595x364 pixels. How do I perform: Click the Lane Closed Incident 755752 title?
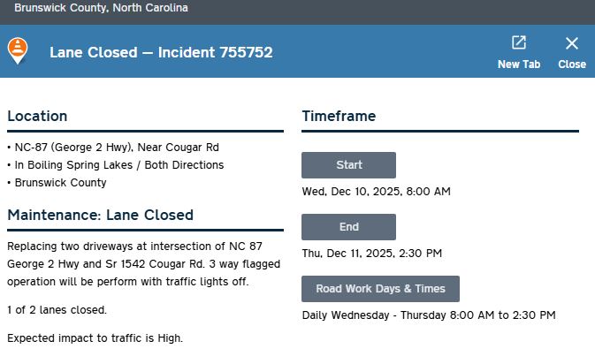point(161,52)
